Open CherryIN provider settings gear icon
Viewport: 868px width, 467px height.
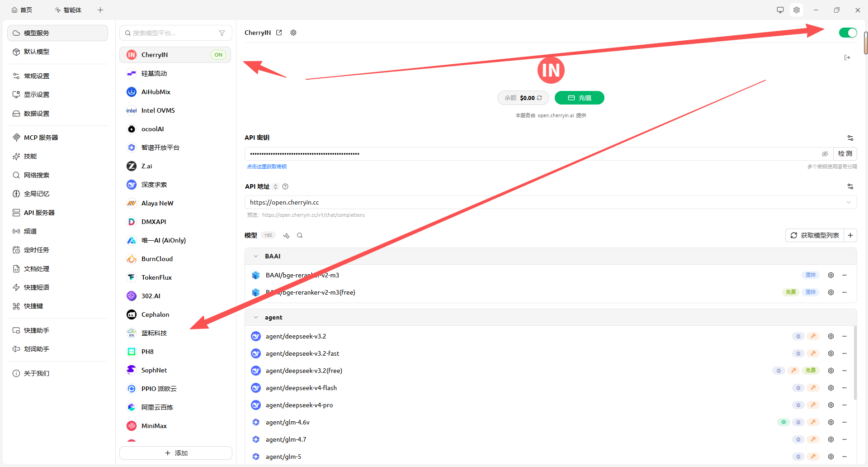(293, 33)
